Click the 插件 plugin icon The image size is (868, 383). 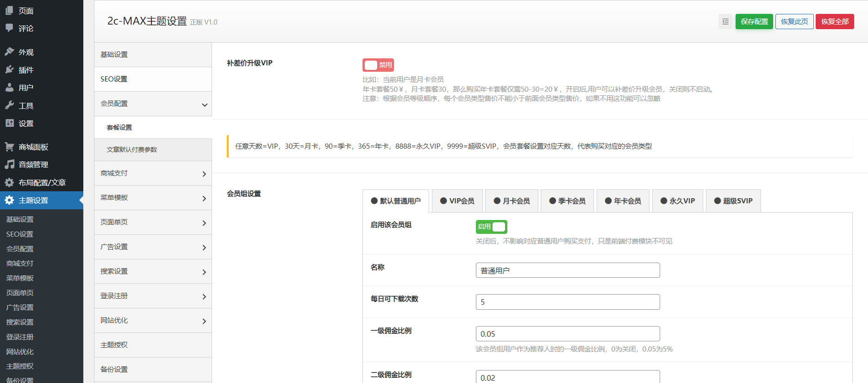point(9,69)
